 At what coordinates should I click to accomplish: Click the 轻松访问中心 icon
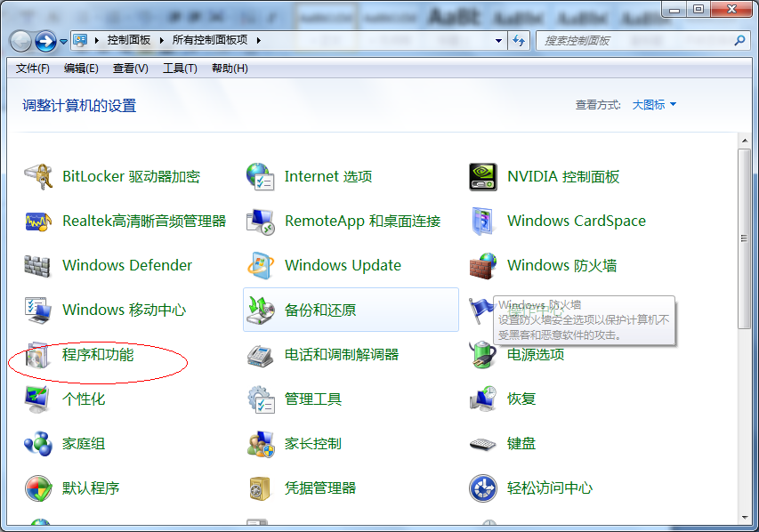point(482,488)
